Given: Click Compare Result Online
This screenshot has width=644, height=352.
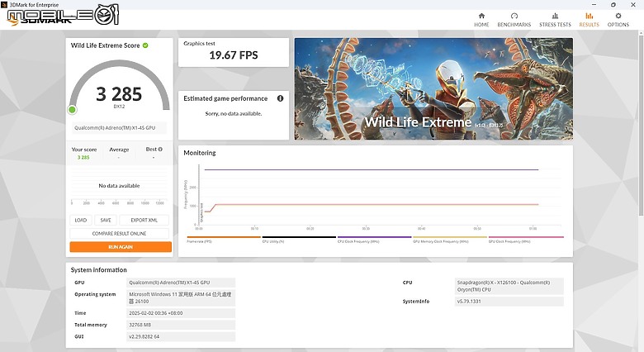Looking at the screenshot, I should pyautogui.click(x=119, y=233).
